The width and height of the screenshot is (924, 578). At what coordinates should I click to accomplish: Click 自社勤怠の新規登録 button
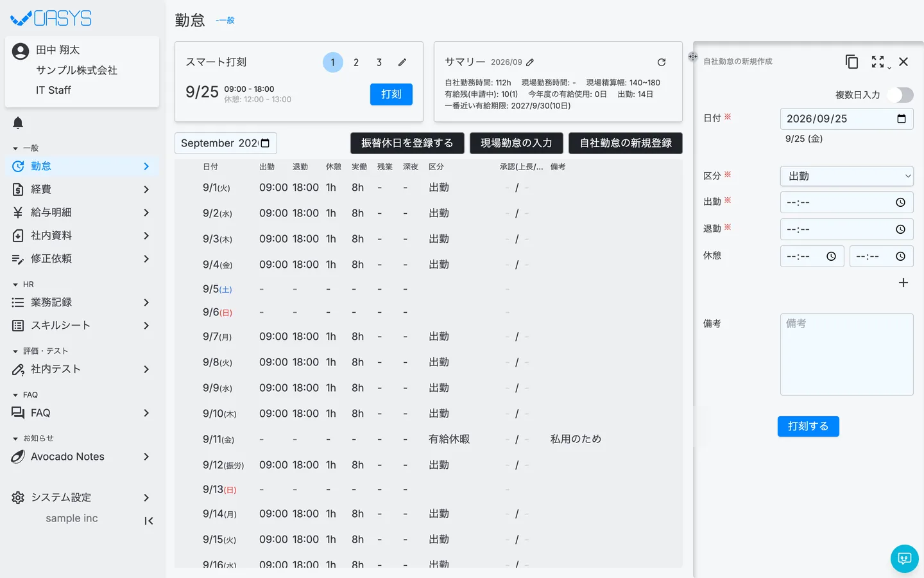point(626,143)
